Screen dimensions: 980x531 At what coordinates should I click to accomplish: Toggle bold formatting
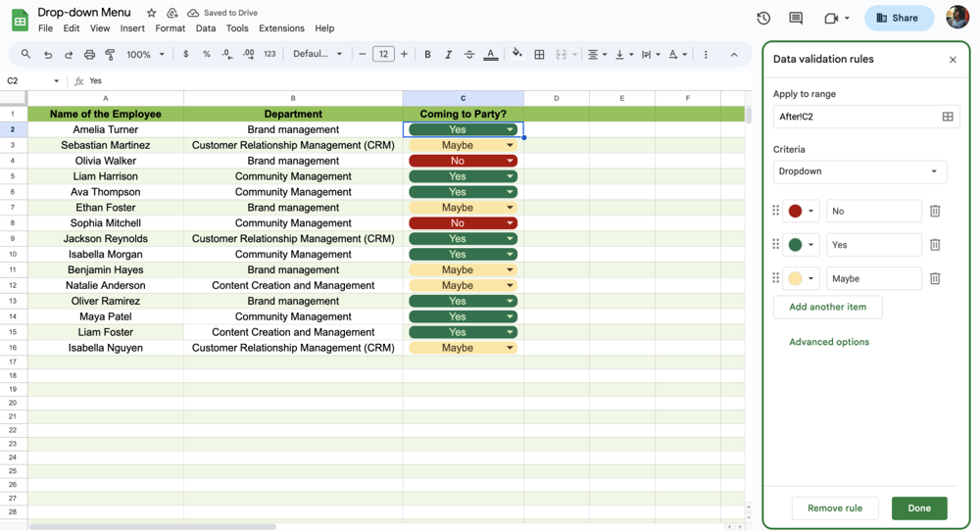click(427, 55)
